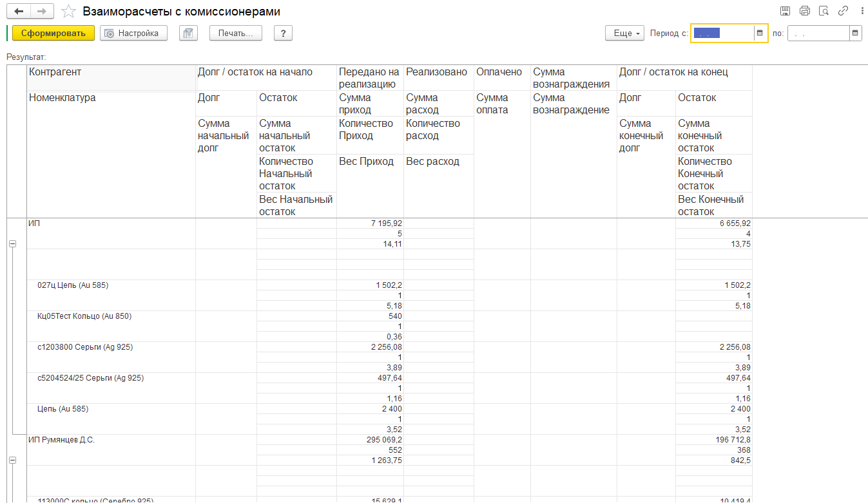Click the Сумма оплата header cell
This screenshot has height=503, width=868.
(502, 154)
